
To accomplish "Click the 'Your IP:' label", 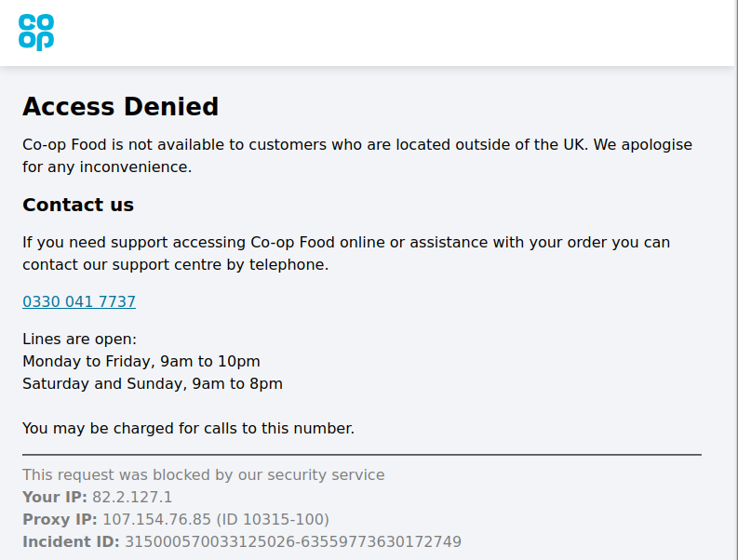I will 54,498.
